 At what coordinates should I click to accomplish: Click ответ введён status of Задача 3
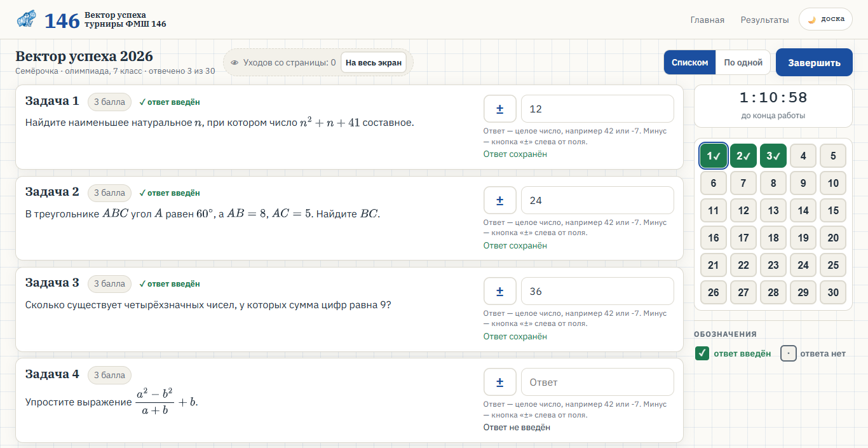170,284
